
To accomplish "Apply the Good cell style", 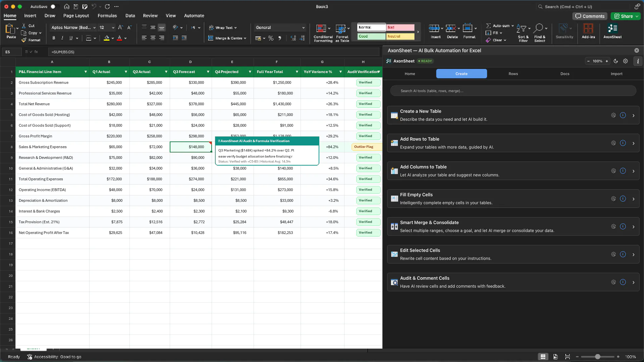I will point(371,36).
